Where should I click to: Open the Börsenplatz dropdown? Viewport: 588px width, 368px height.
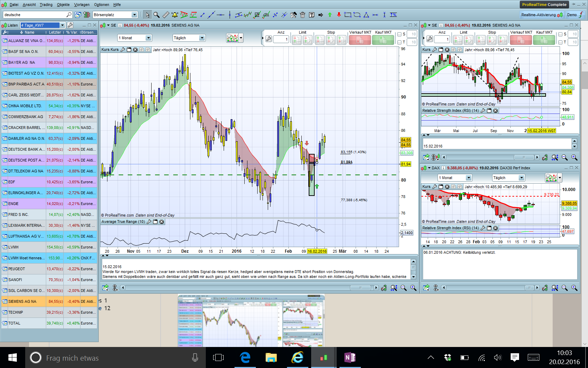tap(134, 15)
